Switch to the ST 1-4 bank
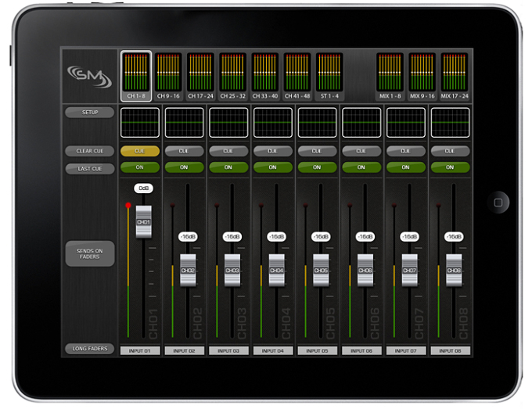 (x=329, y=77)
